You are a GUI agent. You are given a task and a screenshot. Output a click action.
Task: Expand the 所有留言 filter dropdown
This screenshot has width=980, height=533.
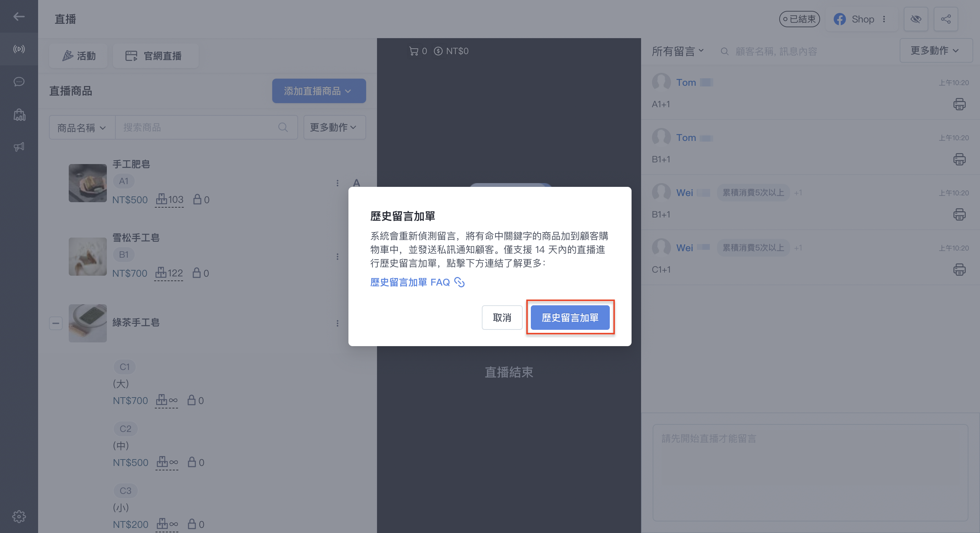677,51
